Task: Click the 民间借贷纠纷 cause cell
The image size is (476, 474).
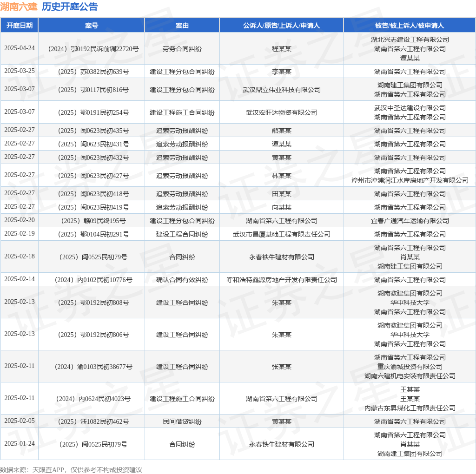Action: (x=182, y=421)
